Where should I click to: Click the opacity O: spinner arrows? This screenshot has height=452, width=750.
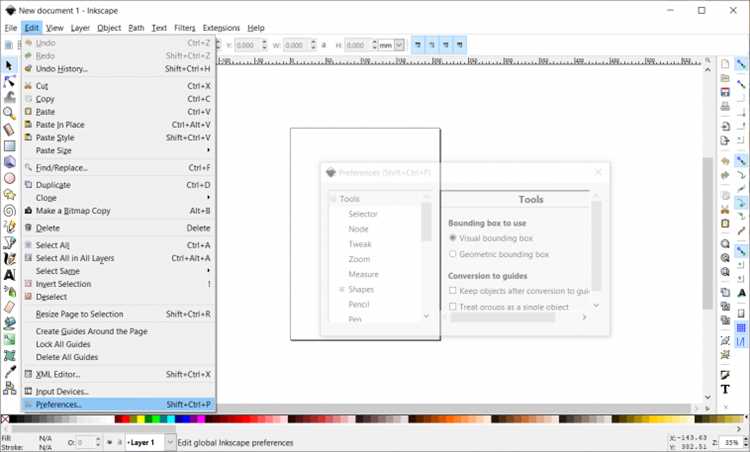click(98, 442)
